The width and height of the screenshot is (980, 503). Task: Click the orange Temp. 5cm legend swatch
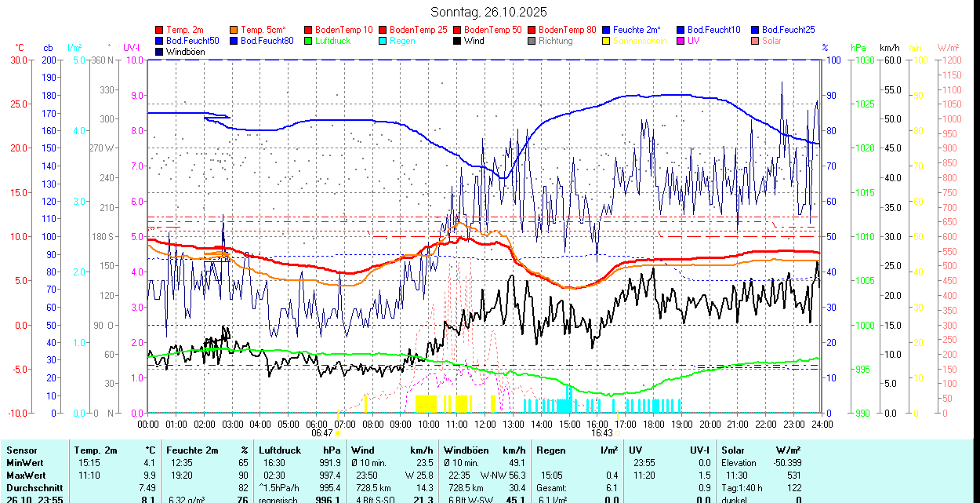pyautogui.click(x=234, y=30)
